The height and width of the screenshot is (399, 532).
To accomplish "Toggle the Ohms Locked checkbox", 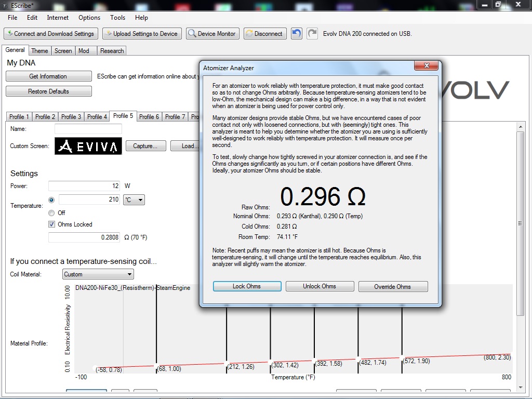I will (x=51, y=224).
